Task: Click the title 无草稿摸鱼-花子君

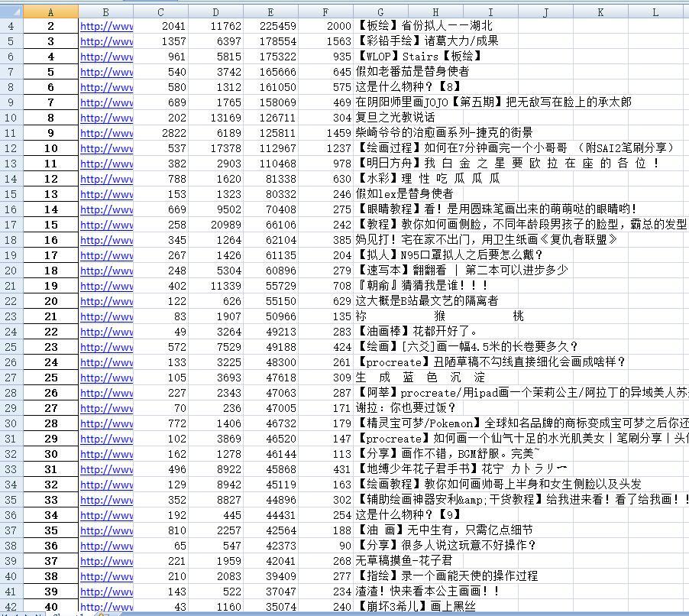Action: (403, 561)
